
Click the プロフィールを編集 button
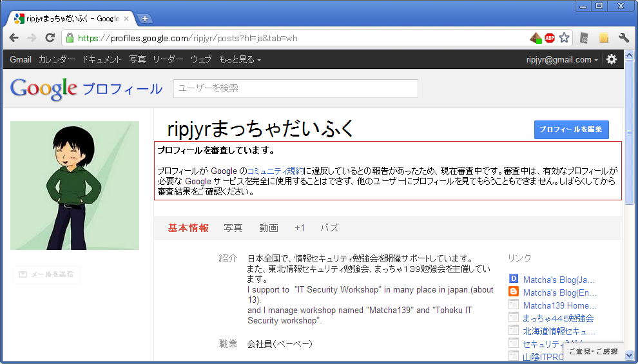[x=571, y=129]
